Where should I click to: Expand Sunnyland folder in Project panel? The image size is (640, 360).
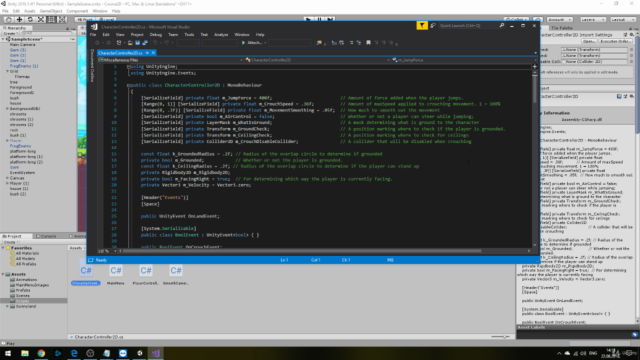(x=7, y=306)
